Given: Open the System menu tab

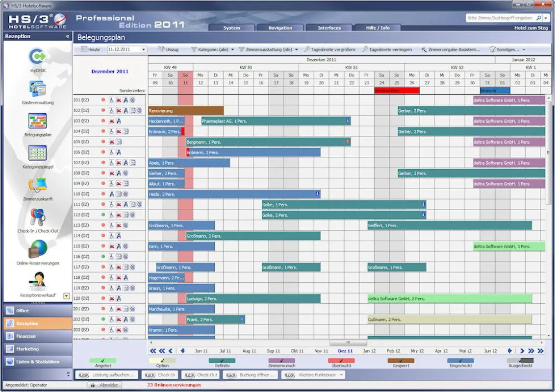Looking at the screenshot, I should click(x=231, y=27).
